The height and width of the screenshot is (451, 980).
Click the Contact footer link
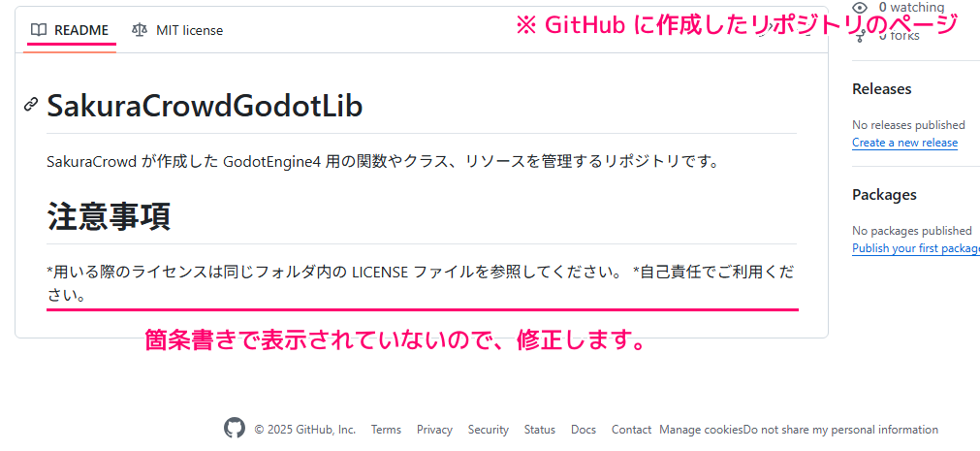(631, 430)
